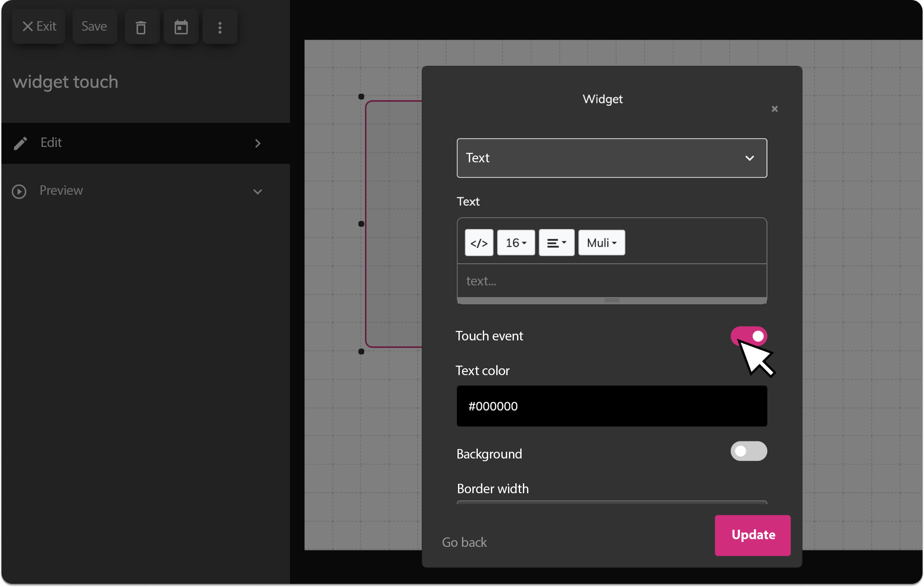Click the top-left widget resize handle
Screen dimensions: 924x587
(x=361, y=96)
